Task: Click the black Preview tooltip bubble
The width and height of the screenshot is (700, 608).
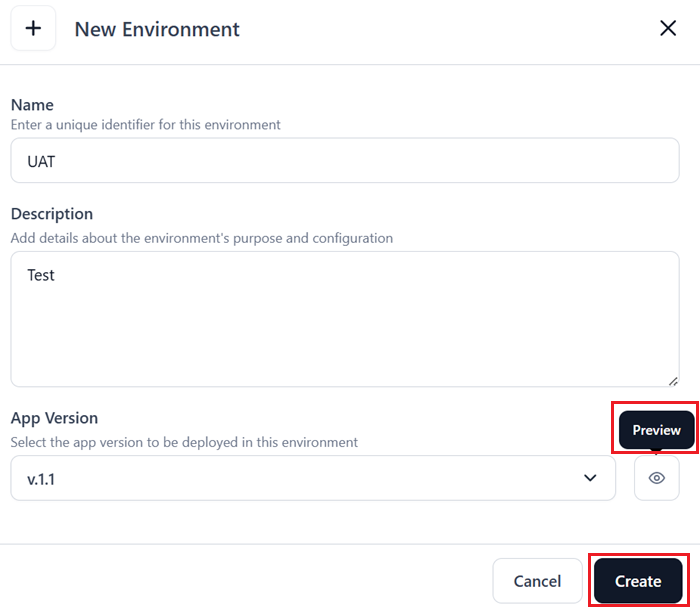Action: pyautogui.click(x=656, y=430)
